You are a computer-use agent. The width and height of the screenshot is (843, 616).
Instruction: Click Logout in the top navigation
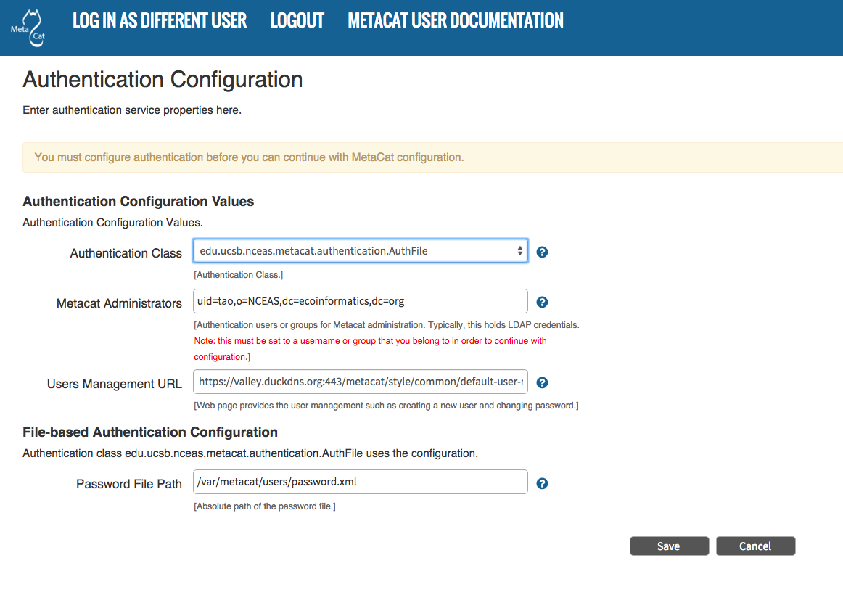tap(297, 21)
